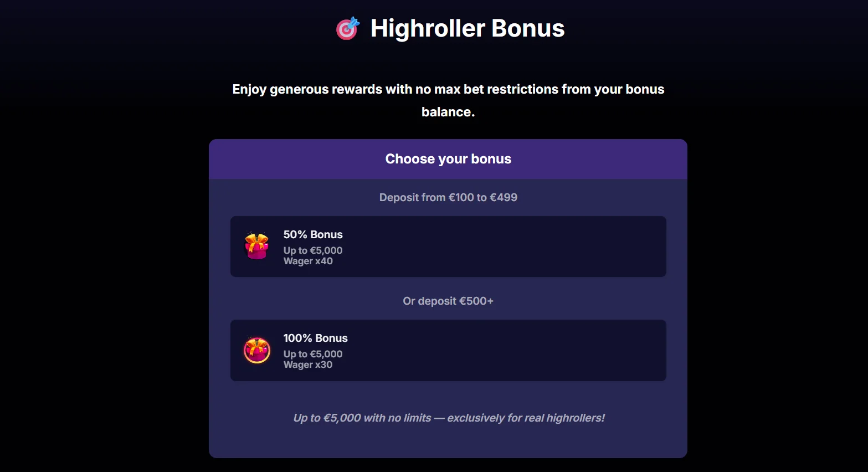
Task: Click the "Or deposit €500+" label
Action: pyautogui.click(x=448, y=301)
